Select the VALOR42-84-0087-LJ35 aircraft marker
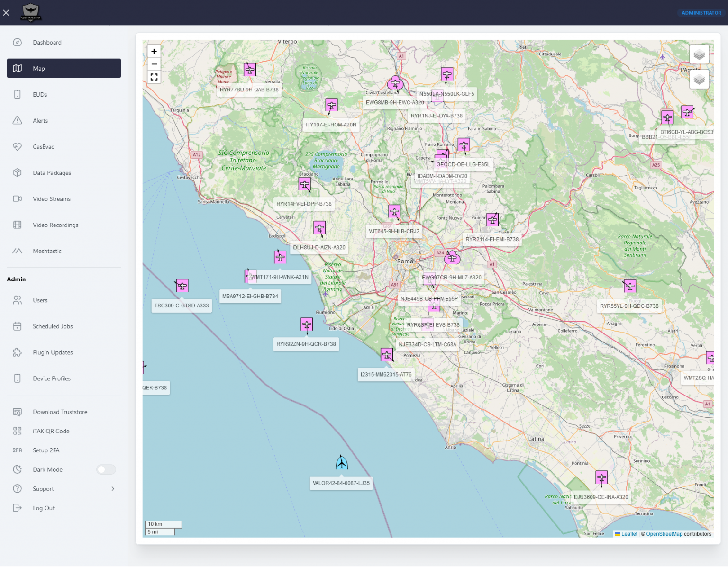Screen dimensions: 728x567 341,463
